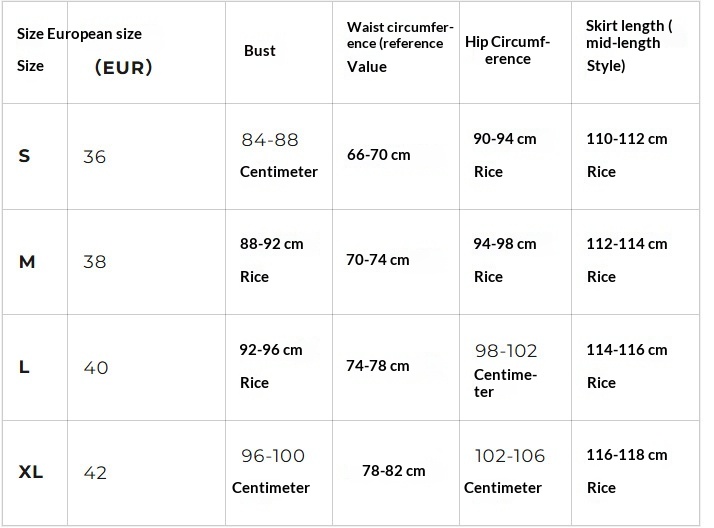Select the L size row label
Image resolution: width=714 pixels, height=528 pixels.
[x=25, y=367]
